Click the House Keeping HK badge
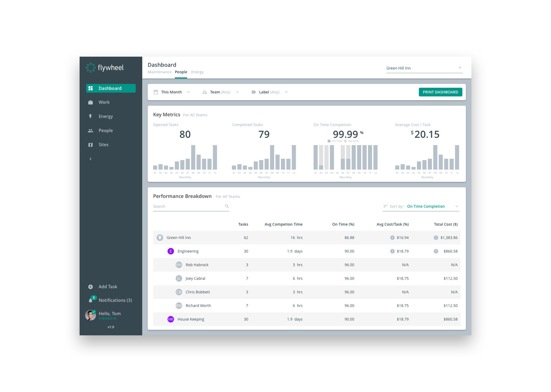 tap(171, 319)
